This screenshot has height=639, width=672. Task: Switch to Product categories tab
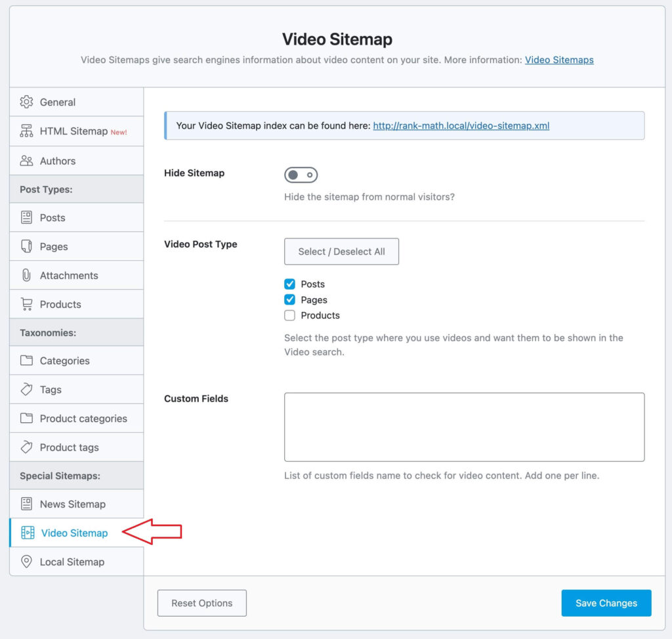pyautogui.click(x=83, y=418)
